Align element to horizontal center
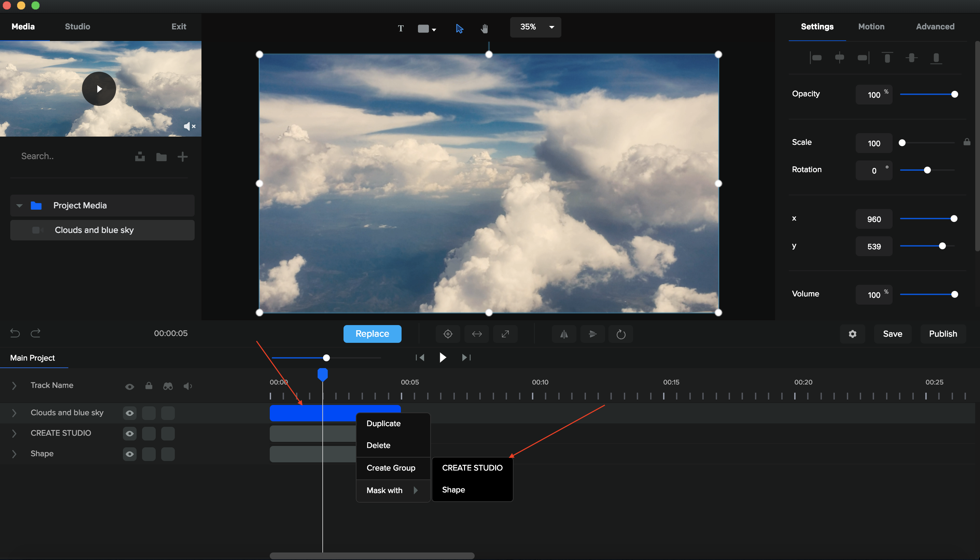Screen dimensions: 980x560 (839, 58)
